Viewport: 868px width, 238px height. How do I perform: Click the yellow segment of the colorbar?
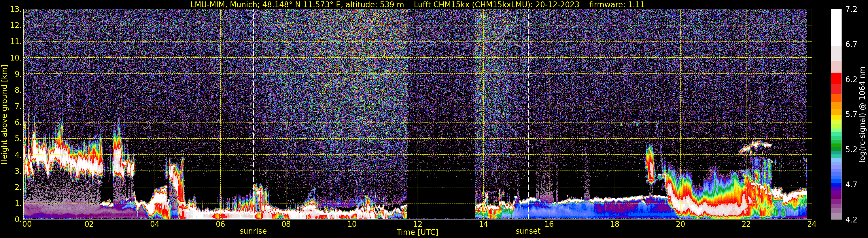pos(836,118)
